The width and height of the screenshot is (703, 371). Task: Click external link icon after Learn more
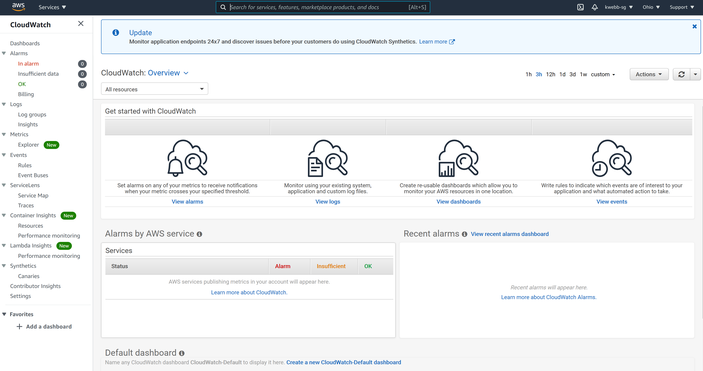[x=452, y=42]
